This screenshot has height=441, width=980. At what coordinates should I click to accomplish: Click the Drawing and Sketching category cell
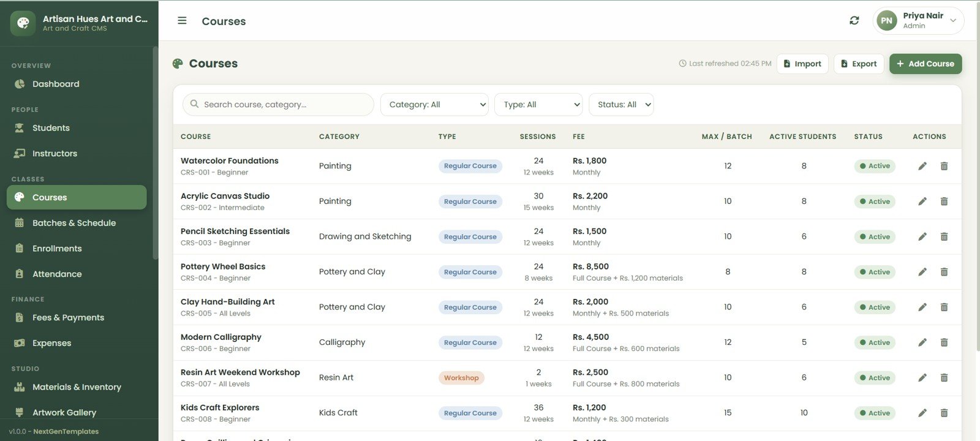point(365,236)
